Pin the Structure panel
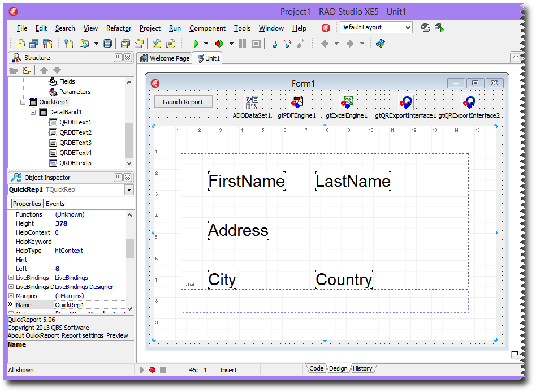The width and height of the screenshot is (536, 392). 118,58
